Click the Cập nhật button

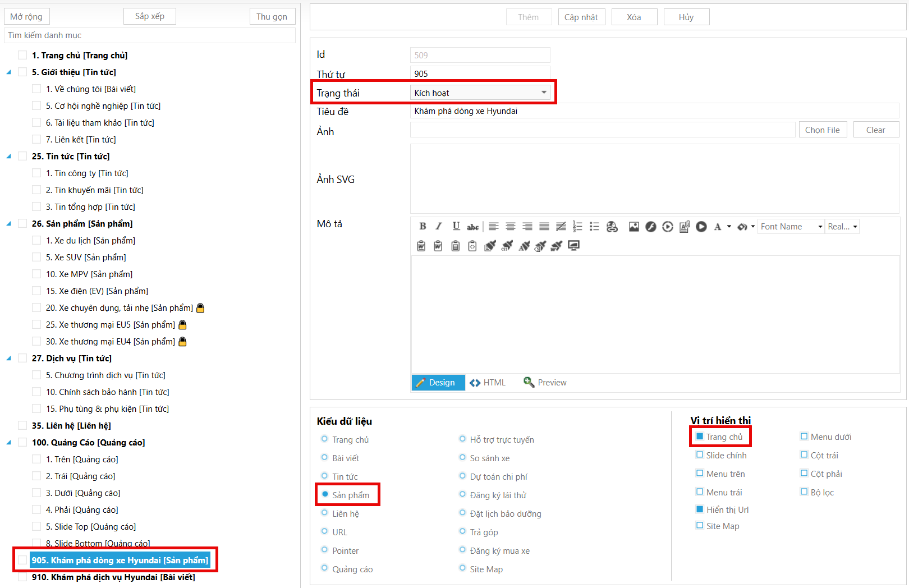(x=581, y=17)
